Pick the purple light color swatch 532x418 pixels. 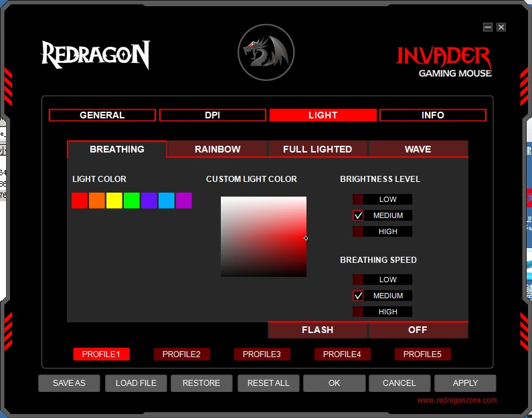(184, 201)
